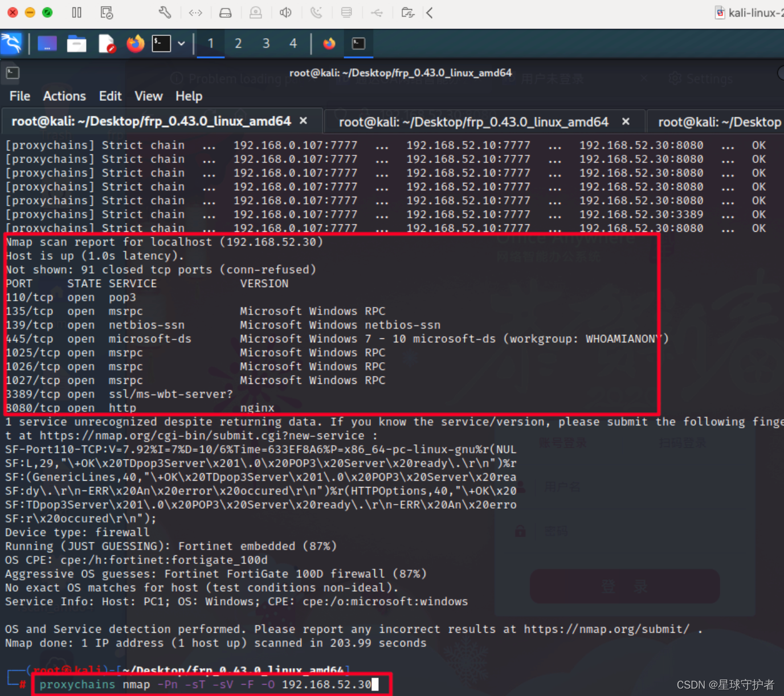This screenshot has width=784, height=696.
Task: Click the network adapter arrows icon
Action: tap(195, 13)
